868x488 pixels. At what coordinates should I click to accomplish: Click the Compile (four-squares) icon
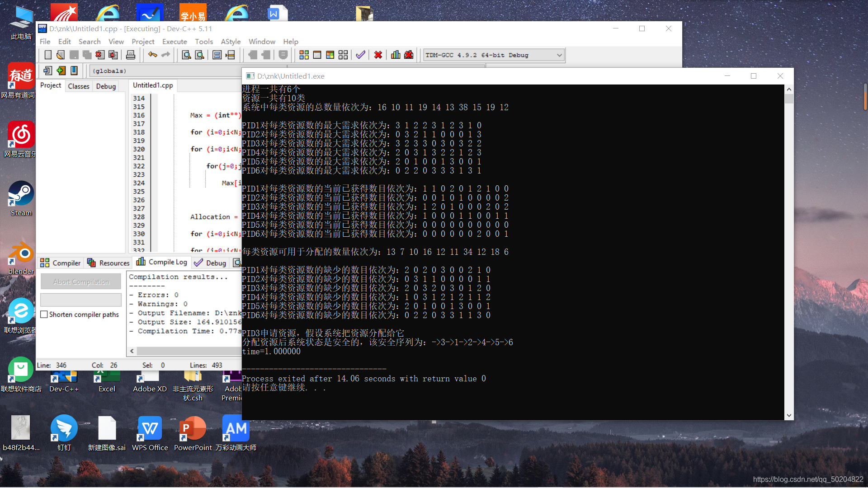(304, 55)
